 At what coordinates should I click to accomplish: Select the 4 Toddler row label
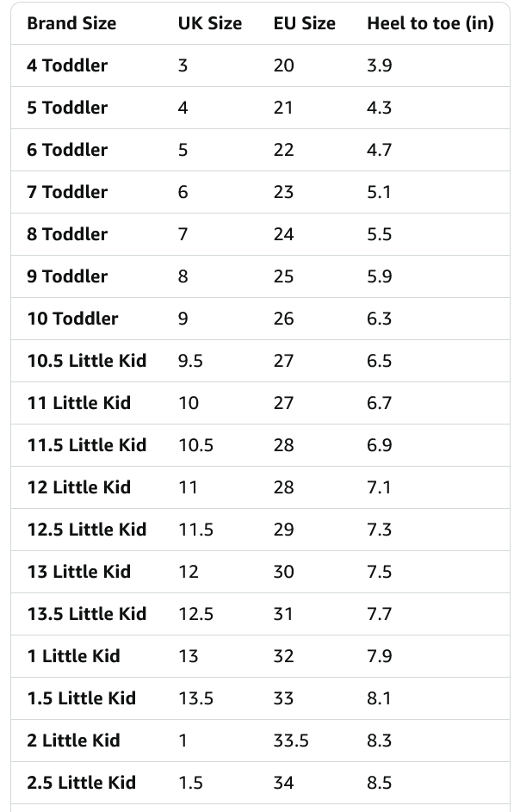pyautogui.click(x=67, y=65)
